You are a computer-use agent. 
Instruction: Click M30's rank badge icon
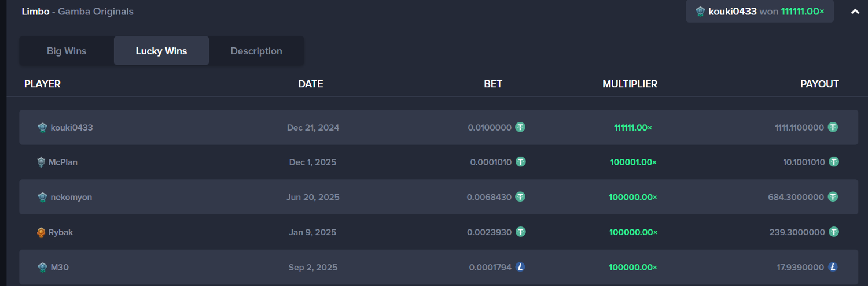click(x=42, y=268)
